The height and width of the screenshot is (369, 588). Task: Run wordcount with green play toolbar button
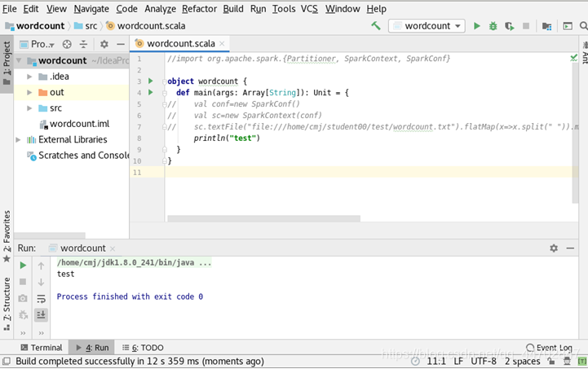click(476, 26)
